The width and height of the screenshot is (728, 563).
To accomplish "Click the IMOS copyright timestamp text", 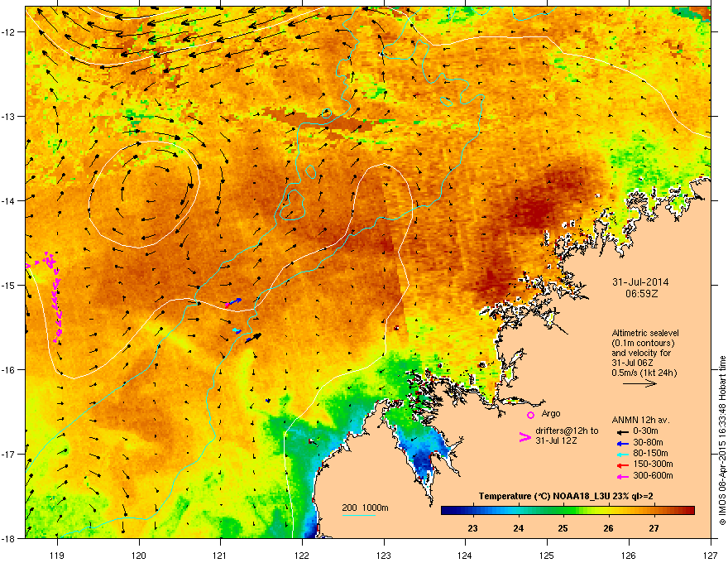I will click(x=722, y=440).
